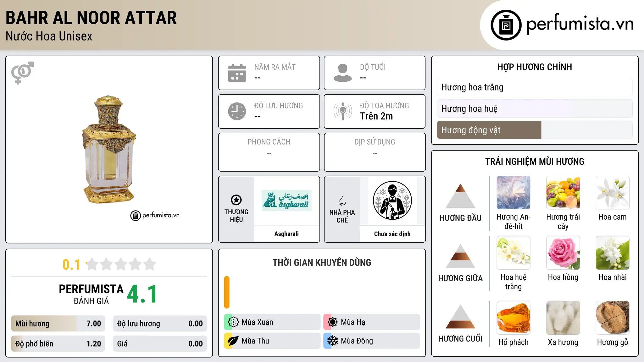This screenshot has height=362, width=644.
Task: Click the green 4.1 Perfumista rating
Action: click(142, 294)
